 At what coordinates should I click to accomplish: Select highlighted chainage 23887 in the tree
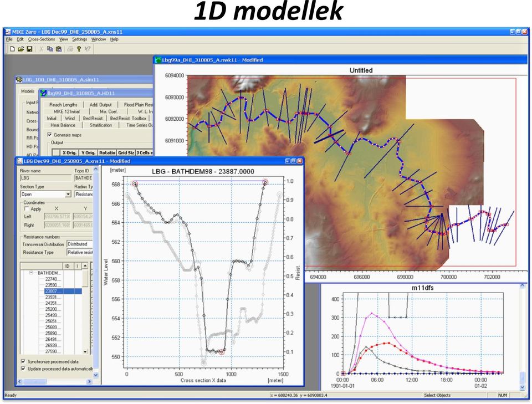tap(63, 292)
